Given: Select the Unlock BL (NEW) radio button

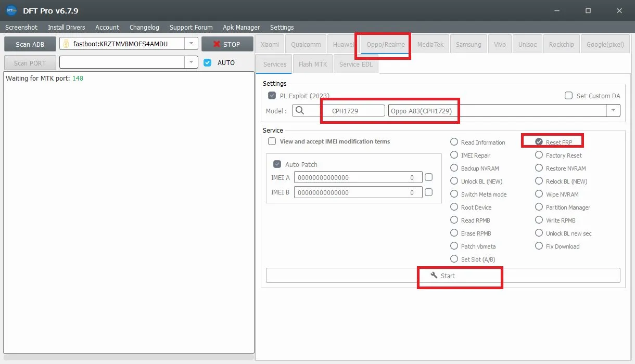Looking at the screenshot, I should (x=454, y=181).
